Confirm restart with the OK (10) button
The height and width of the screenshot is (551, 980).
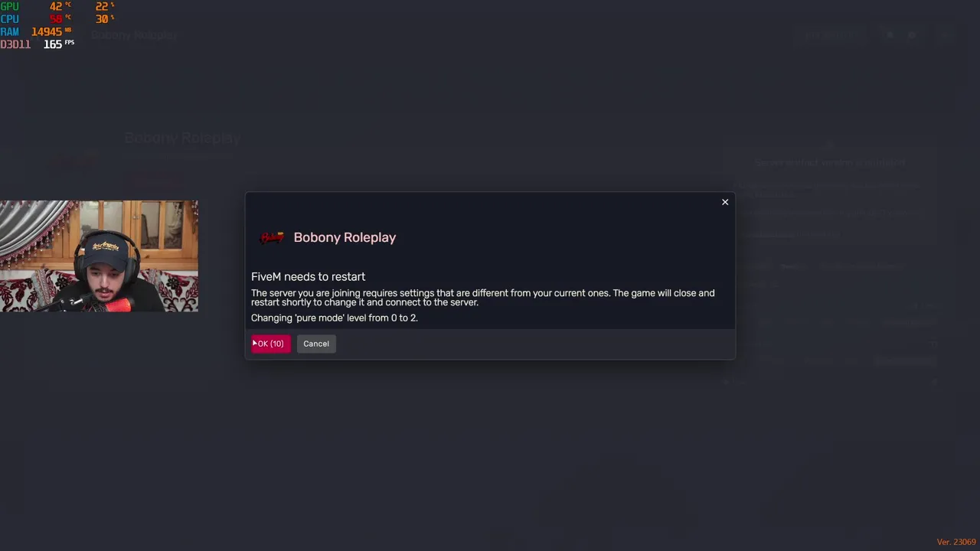click(x=271, y=344)
